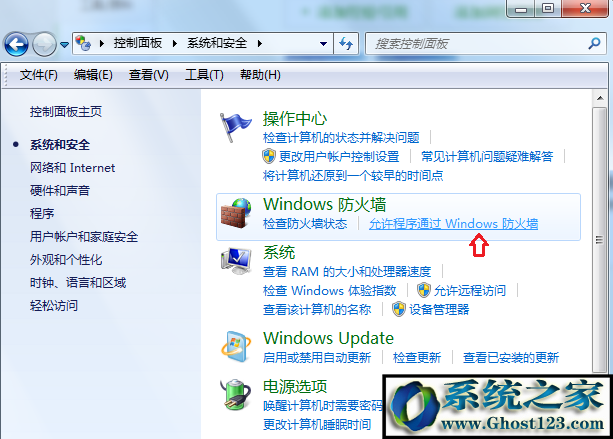The image size is (613, 439).
Task: Click 启用或禁用自动更新
Action: point(317,357)
